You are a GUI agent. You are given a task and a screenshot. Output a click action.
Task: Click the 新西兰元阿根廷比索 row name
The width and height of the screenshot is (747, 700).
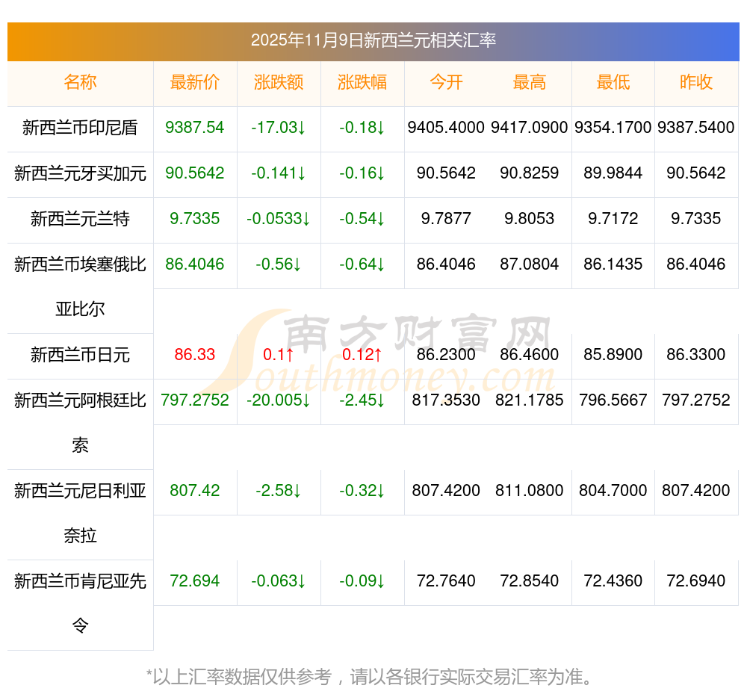point(80,401)
